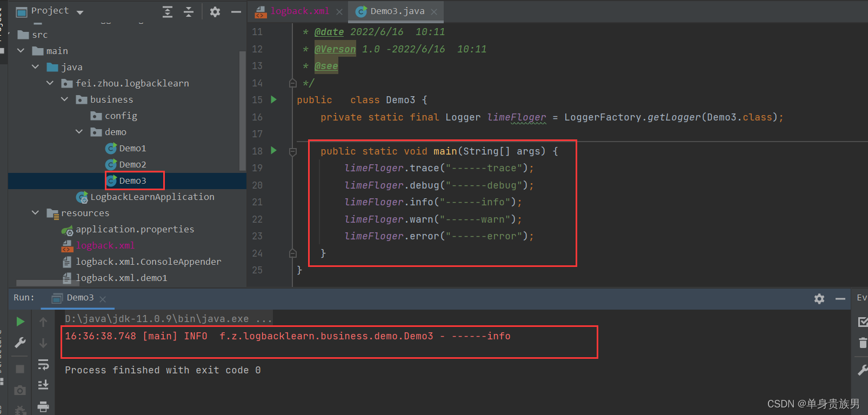Viewport: 868px width, 415px height.
Task: Click the INFO console log line
Action: [x=288, y=336]
